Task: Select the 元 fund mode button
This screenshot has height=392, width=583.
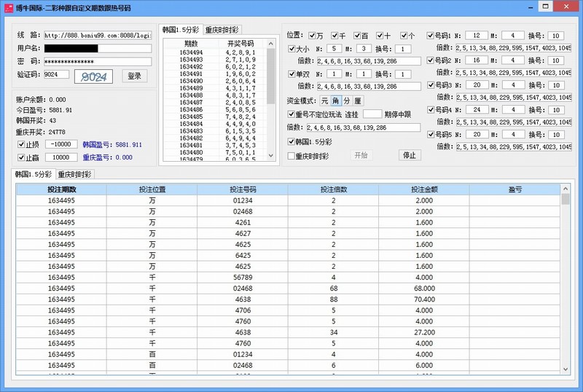Action: coord(324,101)
